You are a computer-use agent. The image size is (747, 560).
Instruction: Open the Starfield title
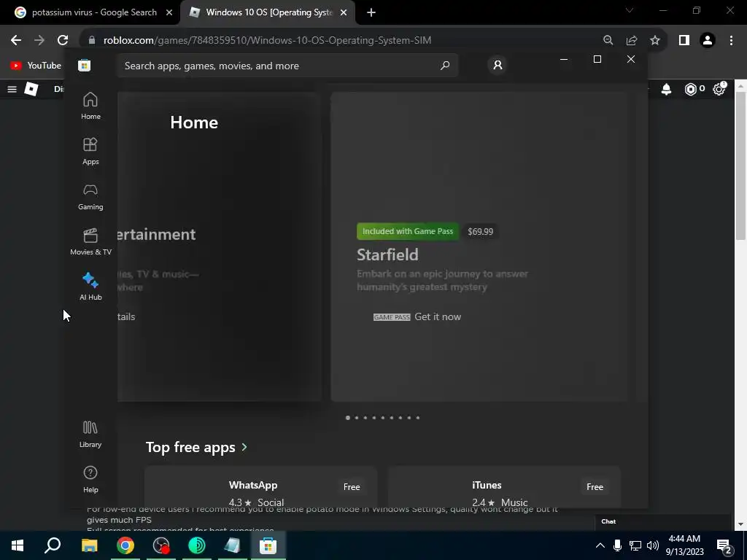tap(388, 254)
